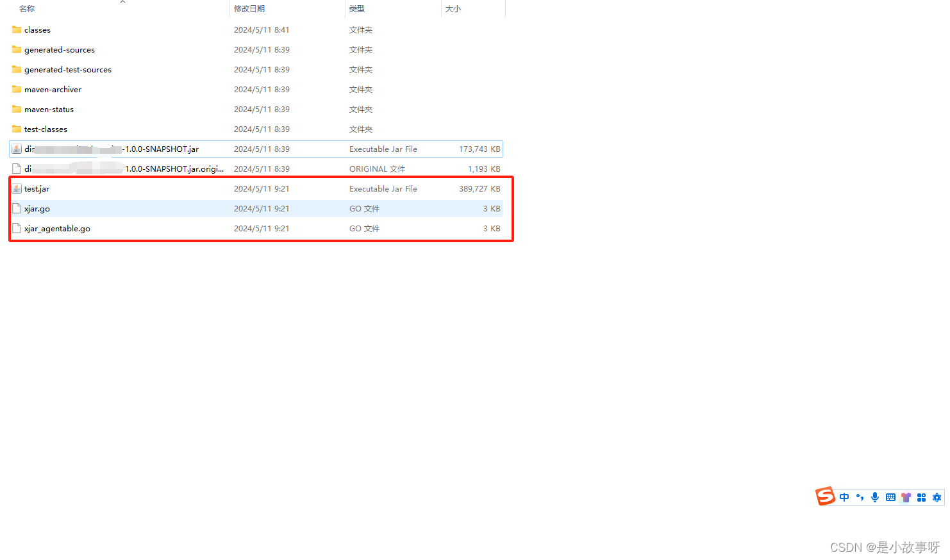The height and width of the screenshot is (560, 950).
Task: Select the generated-test-sources folder name
Action: [x=68, y=69]
